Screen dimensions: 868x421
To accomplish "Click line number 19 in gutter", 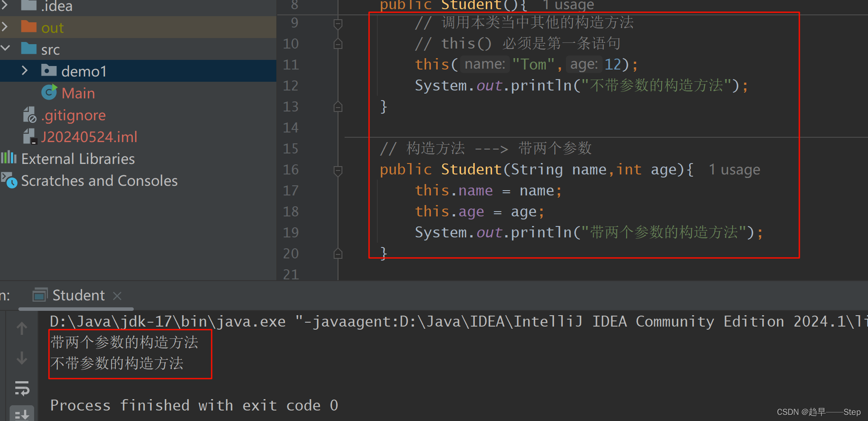I will (x=291, y=233).
